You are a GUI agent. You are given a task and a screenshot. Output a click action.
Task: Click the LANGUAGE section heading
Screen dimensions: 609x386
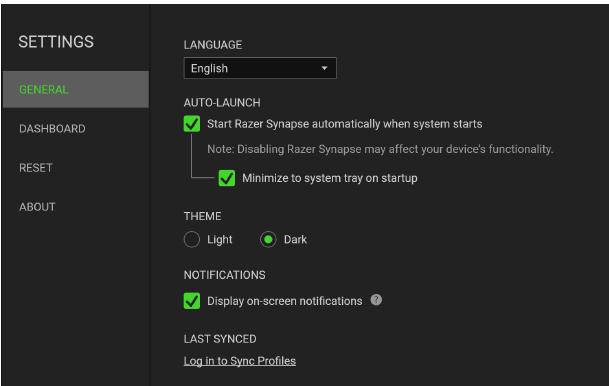coord(213,45)
